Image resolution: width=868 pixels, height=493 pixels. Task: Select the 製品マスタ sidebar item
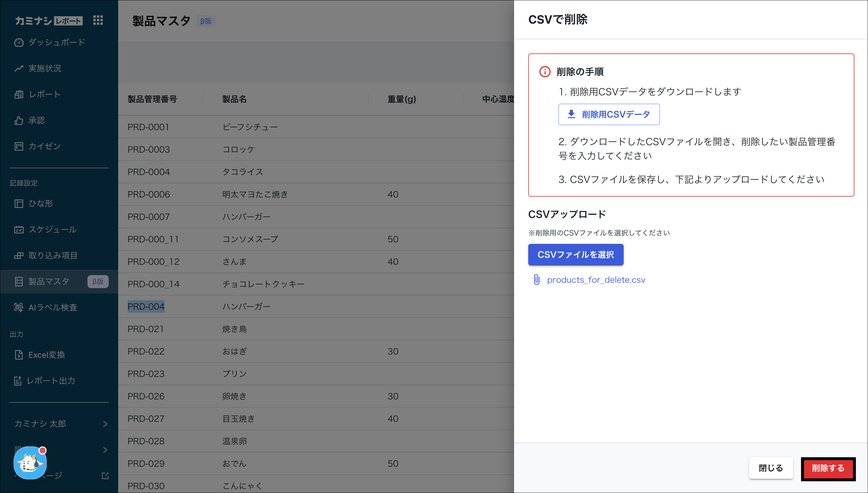(x=49, y=282)
